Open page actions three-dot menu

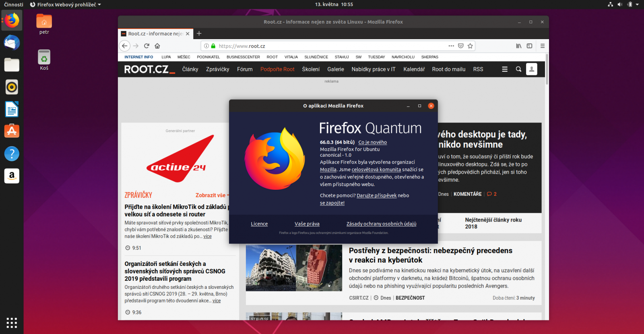click(x=451, y=46)
